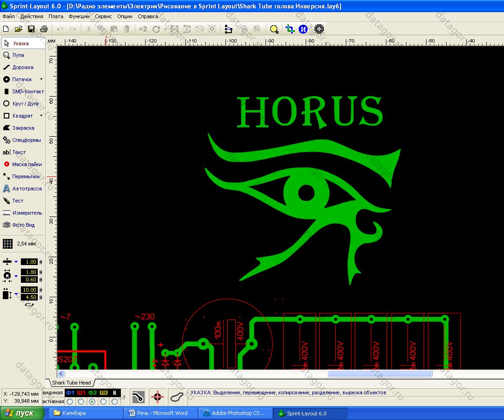Screen dimensions: 504x420
Task: Rotate selection with the circular arrow icon
Action: click(x=156, y=29)
